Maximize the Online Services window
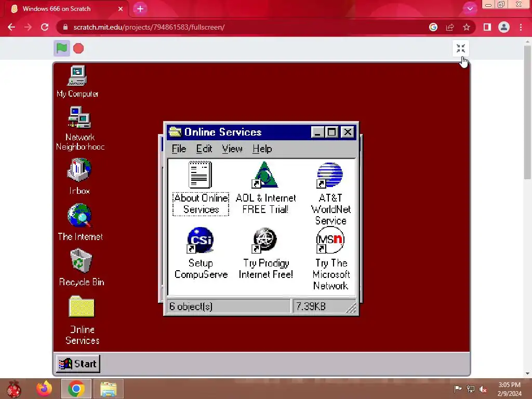Image resolution: width=532 pixels, height=399 pixels. pyautogui.click(x=331, y=132)
